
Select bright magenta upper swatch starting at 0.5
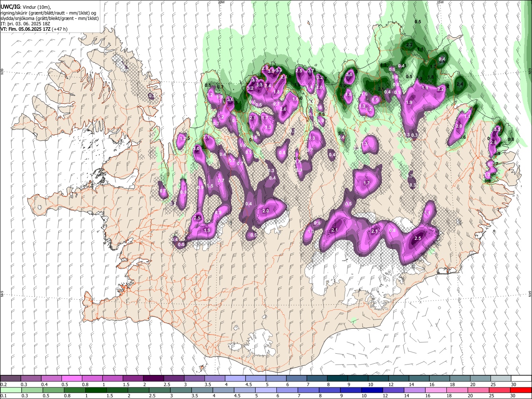point(71,378)
